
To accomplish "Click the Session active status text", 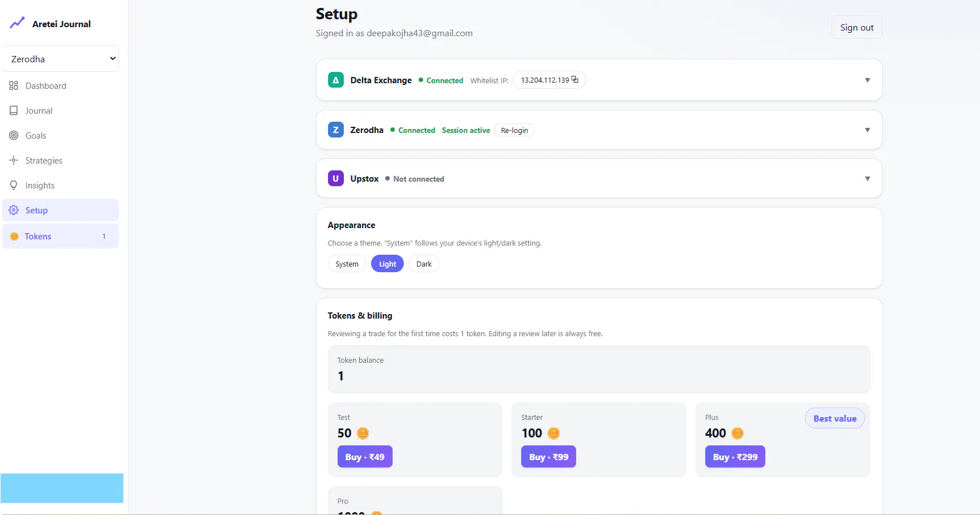I will [466, 130].
